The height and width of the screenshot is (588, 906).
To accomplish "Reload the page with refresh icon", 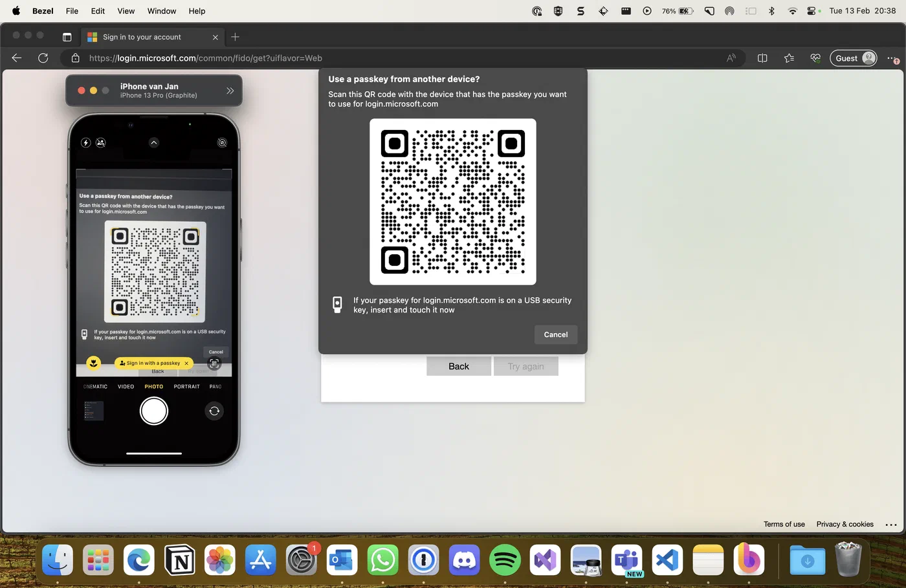I will [x=43, y=58].
